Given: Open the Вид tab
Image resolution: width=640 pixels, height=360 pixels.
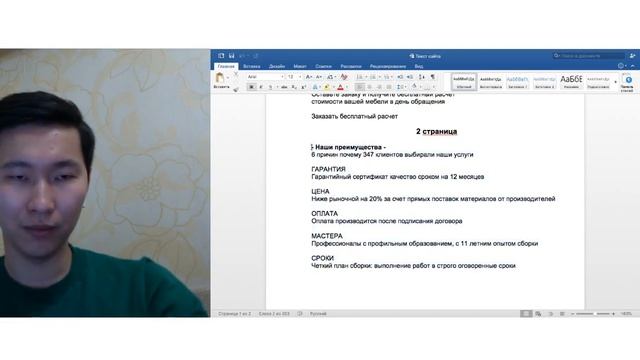Looking at the screenshot, I should [419, 66].
